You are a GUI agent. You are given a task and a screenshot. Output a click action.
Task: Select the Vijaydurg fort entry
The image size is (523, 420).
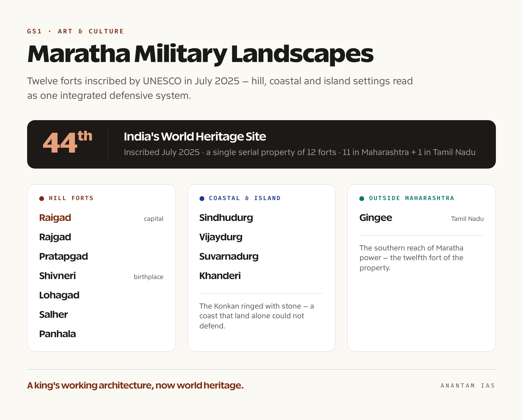(221, 237)
